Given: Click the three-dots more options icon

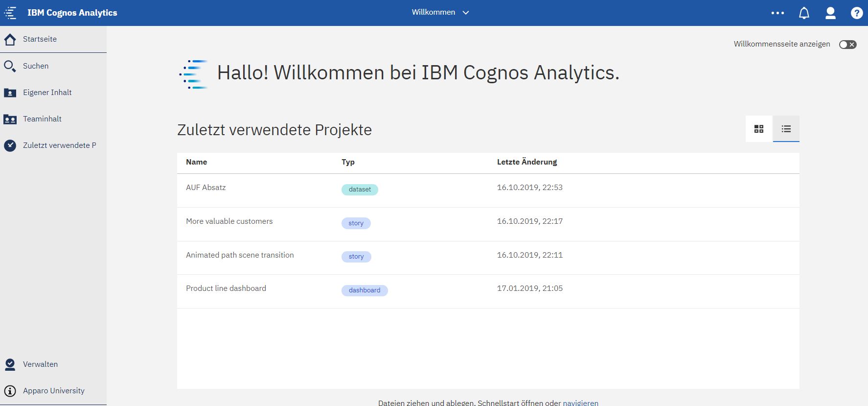Looking at the screenshot, I should pos(777,13).
